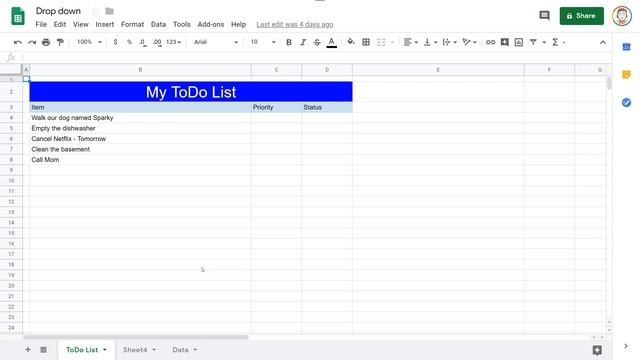Screen dimensions: 640x360
Task: Open the Tools menu
Action: click(x=182, y=24)
